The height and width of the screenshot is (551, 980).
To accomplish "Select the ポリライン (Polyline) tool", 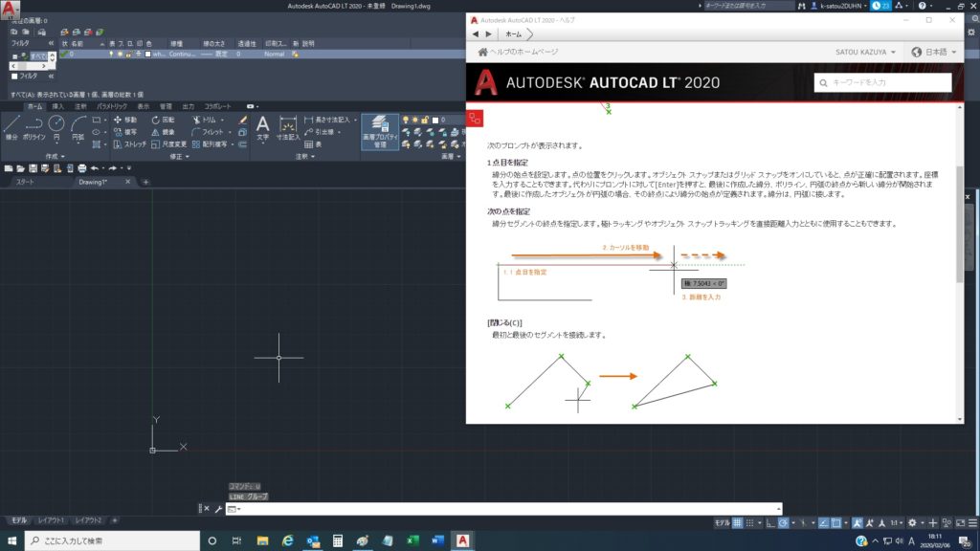I will point(33,127).
